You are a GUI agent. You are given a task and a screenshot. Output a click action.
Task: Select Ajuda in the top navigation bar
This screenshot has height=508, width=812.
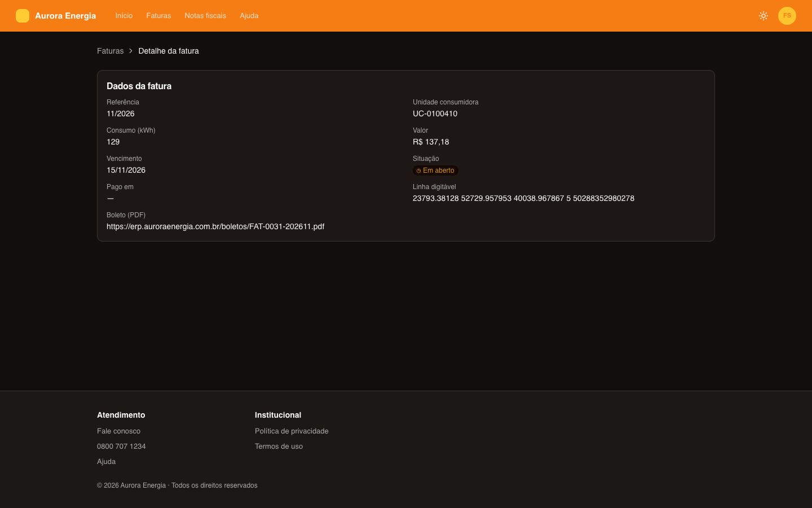tap(249, 16)
